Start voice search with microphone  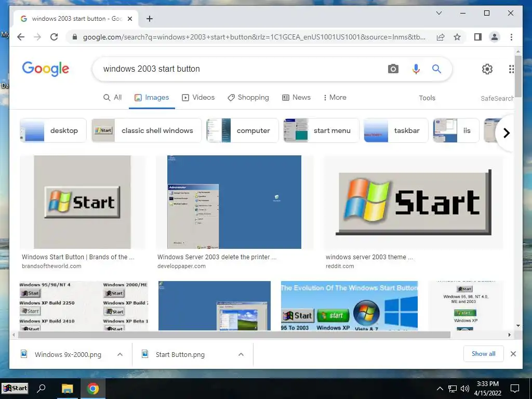(416, 69)
